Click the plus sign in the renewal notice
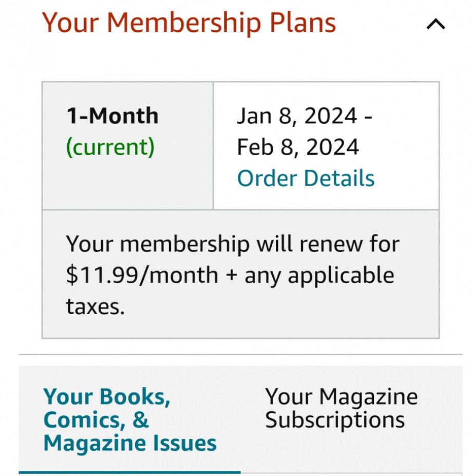The height and width of the screenshot is (476, 474). coord(231,276)
